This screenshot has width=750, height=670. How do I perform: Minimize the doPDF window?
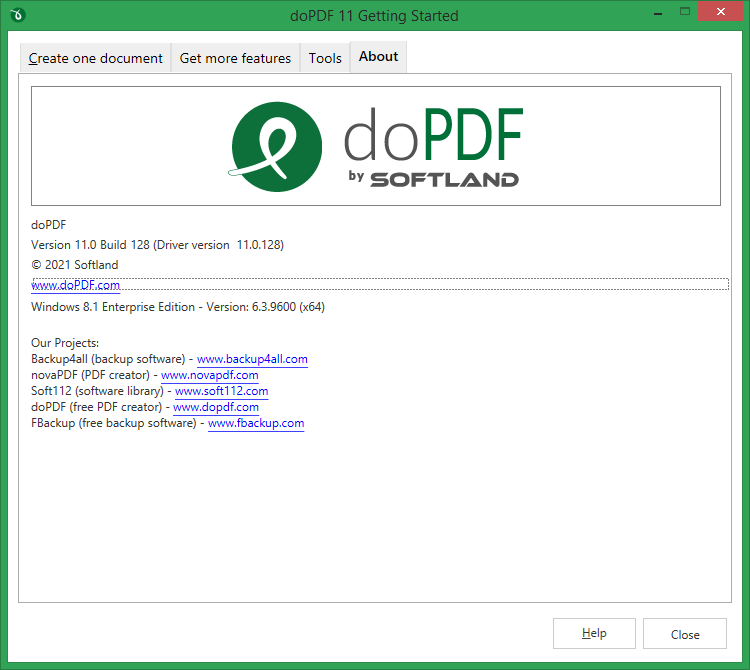tap(658, 12)
